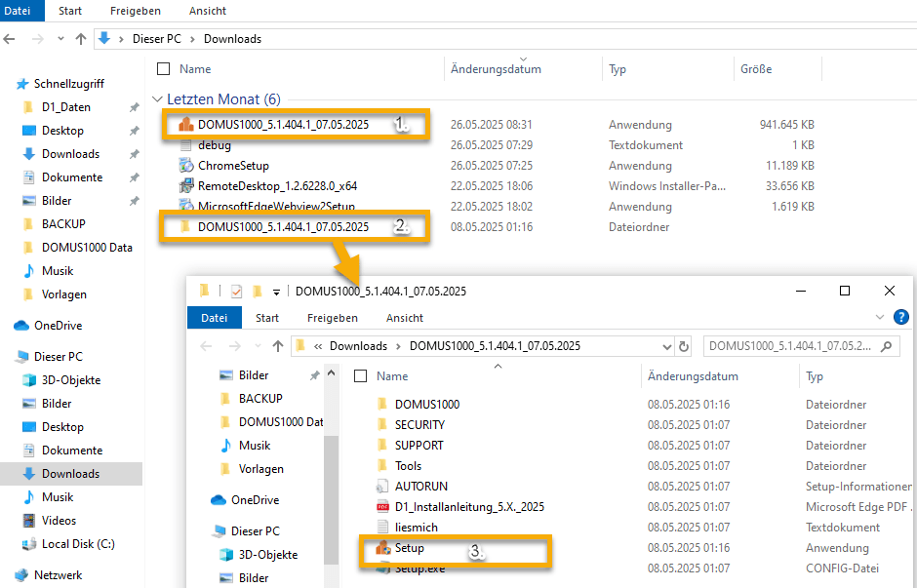Switch to the Ansicht tab in the DOMUS1000 folder window
The image size is (917, 588).
[405, 318]
